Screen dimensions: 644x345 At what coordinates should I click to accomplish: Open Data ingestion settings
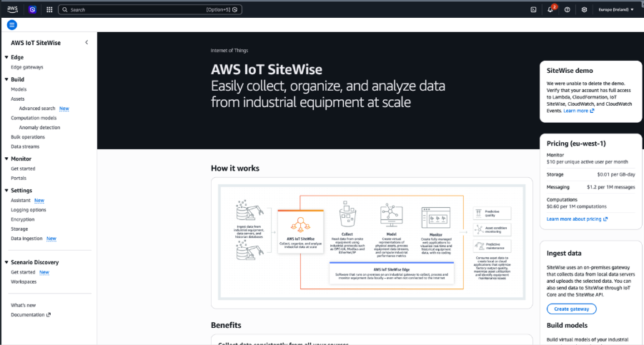tap(26, 239)
